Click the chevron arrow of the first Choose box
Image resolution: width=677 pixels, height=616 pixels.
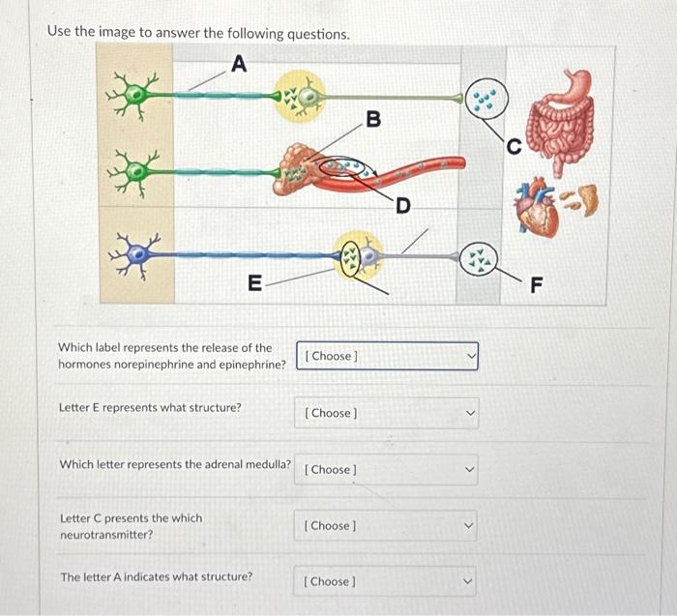pos(472,356)
